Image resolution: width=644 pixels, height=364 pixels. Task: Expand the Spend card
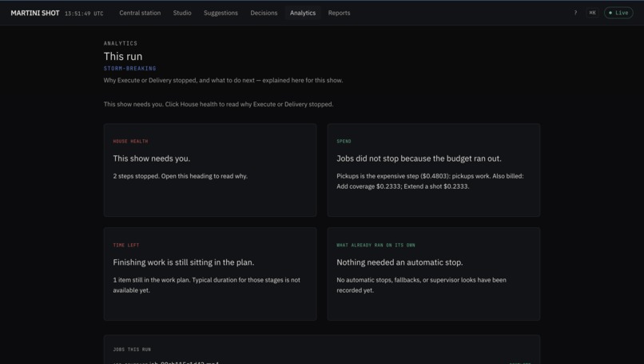pyautogui.click(x=433, y=170)
